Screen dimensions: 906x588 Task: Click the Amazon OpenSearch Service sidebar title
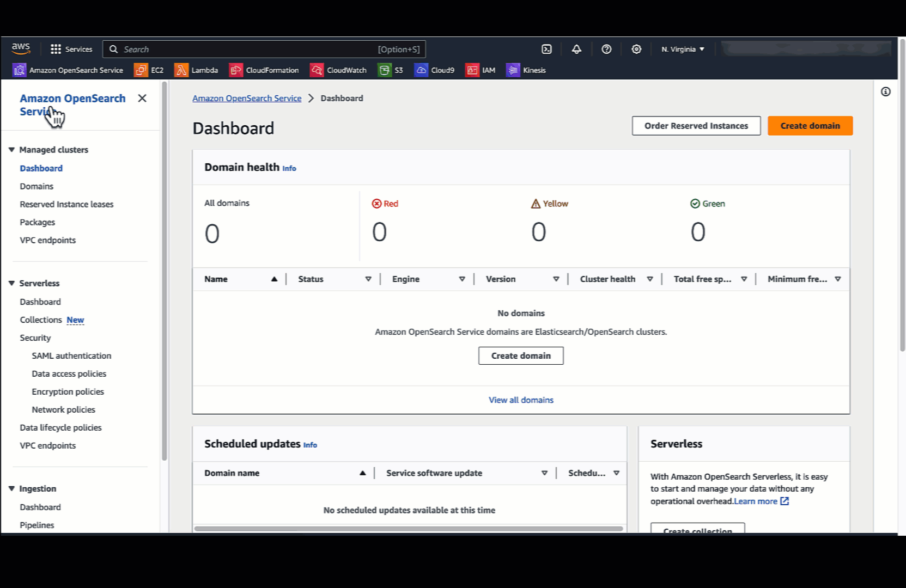[x=72, y=105]
